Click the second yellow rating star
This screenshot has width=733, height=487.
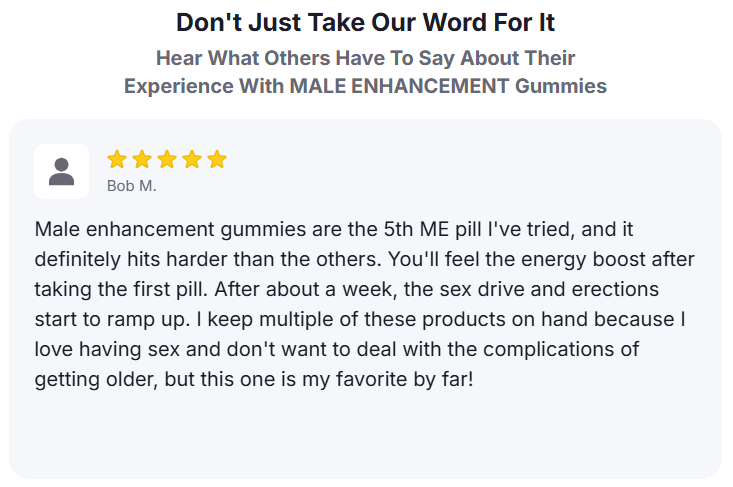[x=142, y=159]
